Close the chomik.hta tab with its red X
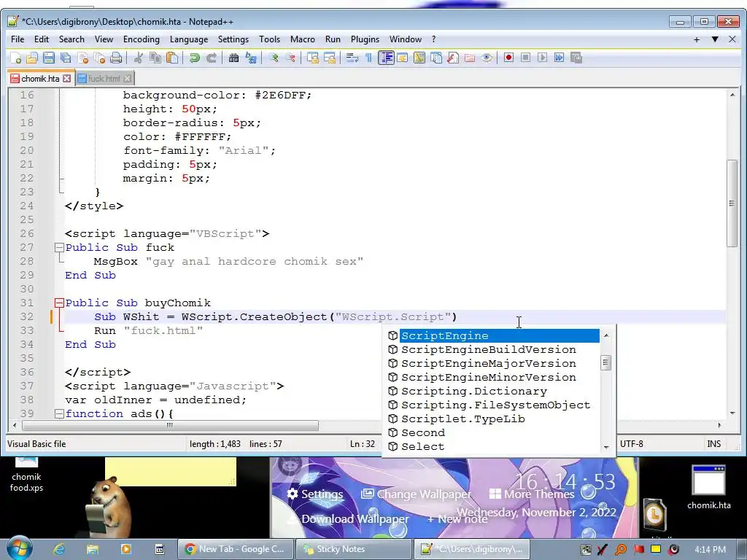This screenshot has width=747, height=560. coord(67,79)
